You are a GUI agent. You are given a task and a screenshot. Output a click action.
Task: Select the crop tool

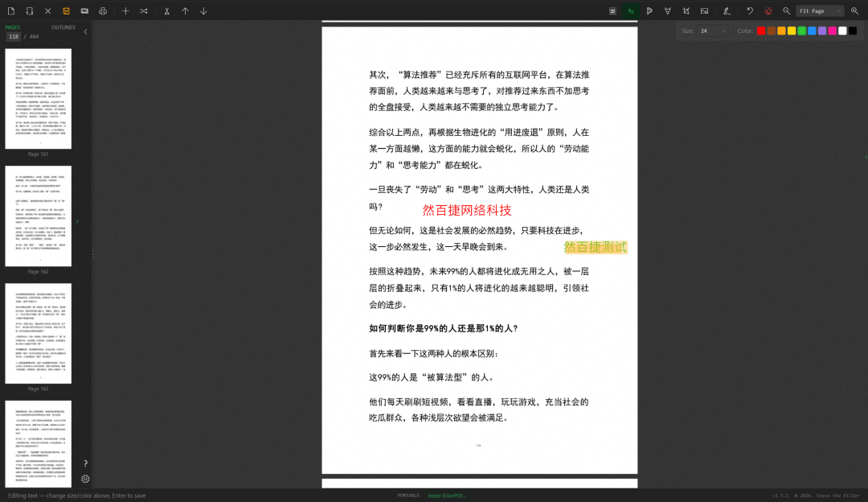(686, 11)
